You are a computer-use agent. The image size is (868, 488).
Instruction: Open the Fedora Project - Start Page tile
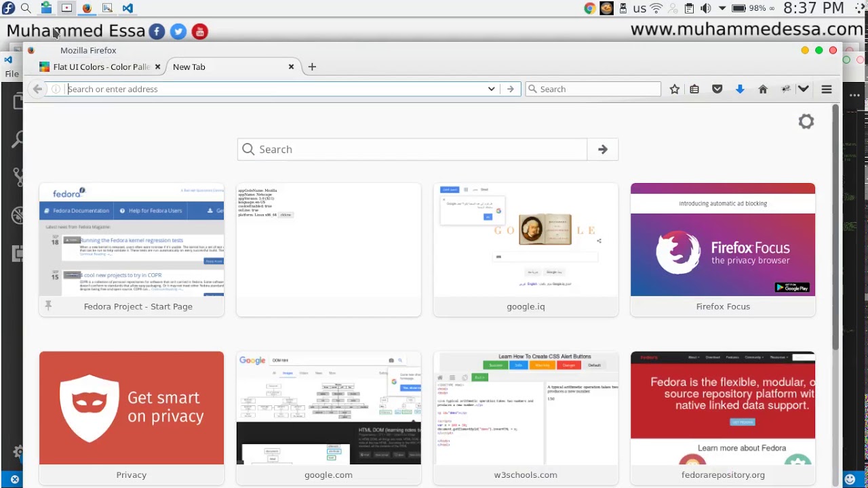(132, 249)
